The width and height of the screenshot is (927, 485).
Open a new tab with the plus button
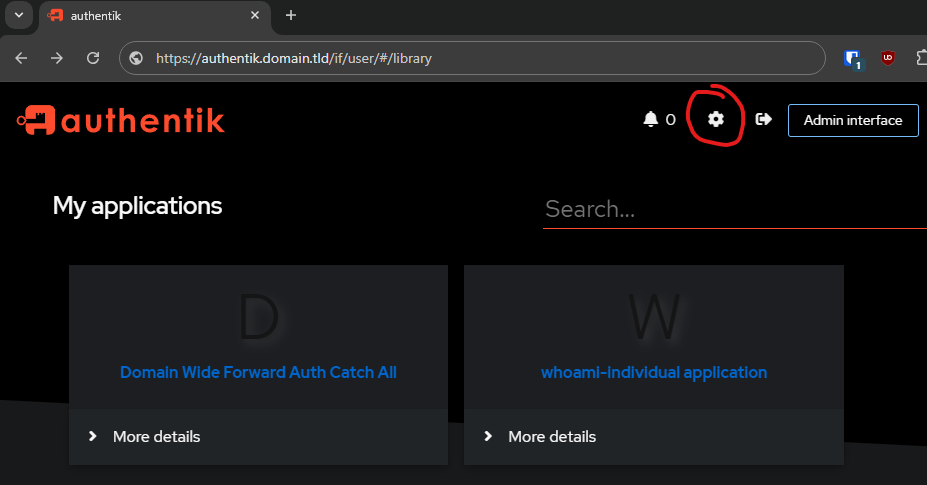[291, 15]
